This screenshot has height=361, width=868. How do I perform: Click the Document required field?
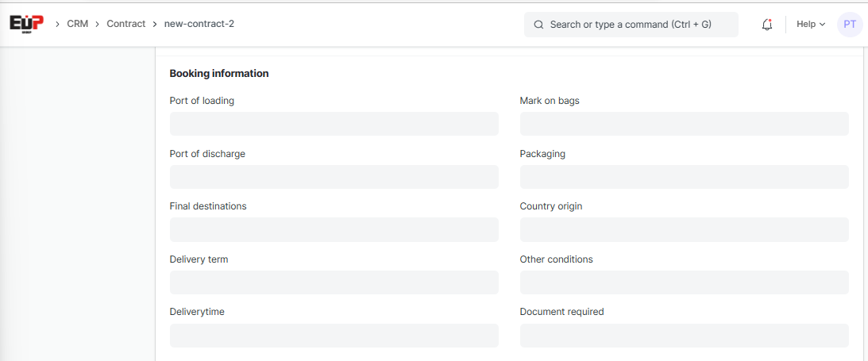tap(684, 335)
